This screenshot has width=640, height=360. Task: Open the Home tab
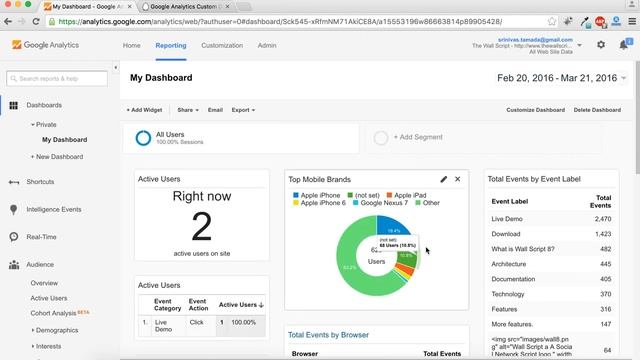pos(131,45)
